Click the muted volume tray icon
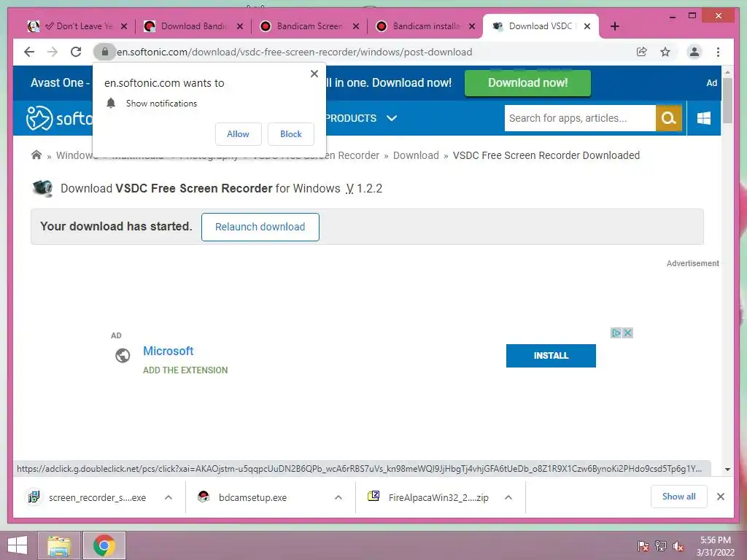The image size is (747, 560). [678, 546]
